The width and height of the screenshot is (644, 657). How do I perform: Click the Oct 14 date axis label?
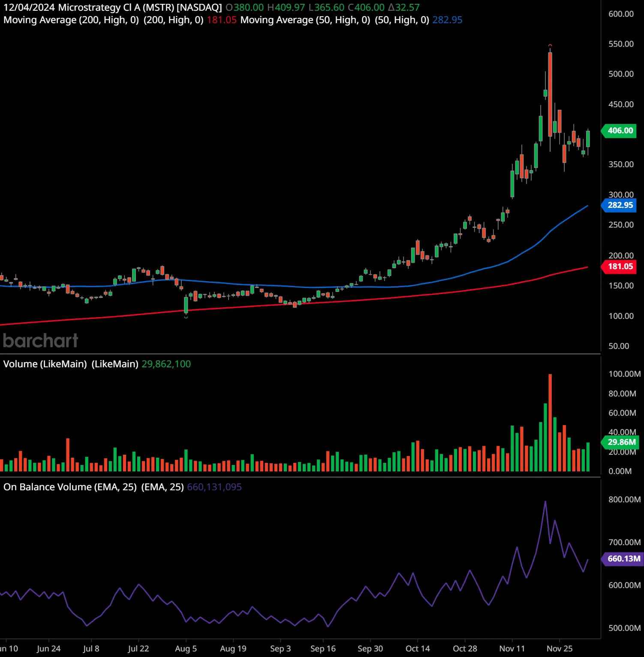point(418,648)
